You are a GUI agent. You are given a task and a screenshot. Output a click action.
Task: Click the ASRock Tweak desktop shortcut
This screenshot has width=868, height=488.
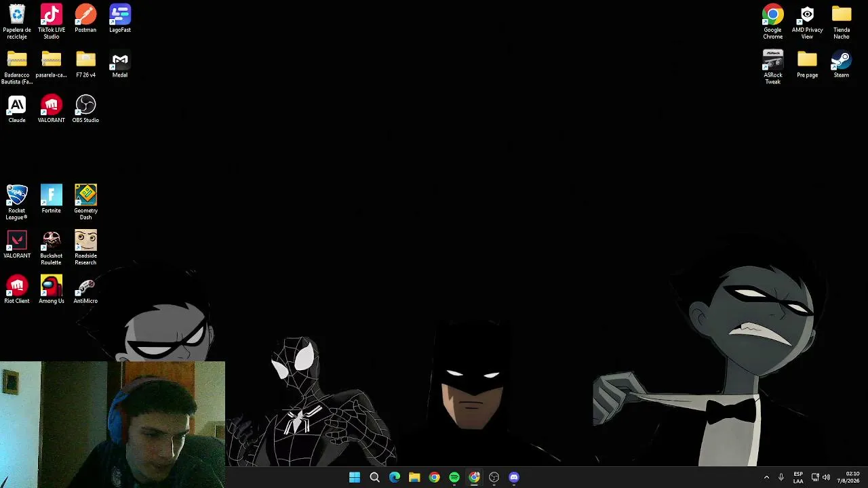(773, 67)
